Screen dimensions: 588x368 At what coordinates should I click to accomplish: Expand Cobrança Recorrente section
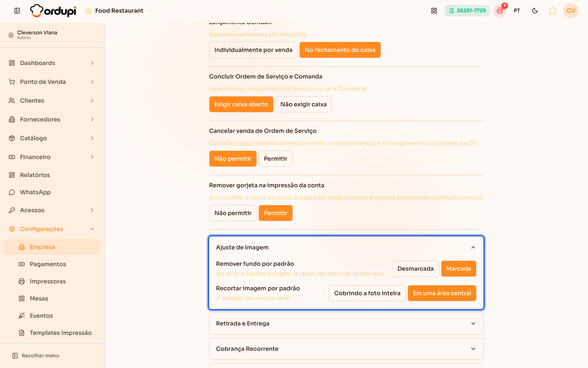pos(346,349)
